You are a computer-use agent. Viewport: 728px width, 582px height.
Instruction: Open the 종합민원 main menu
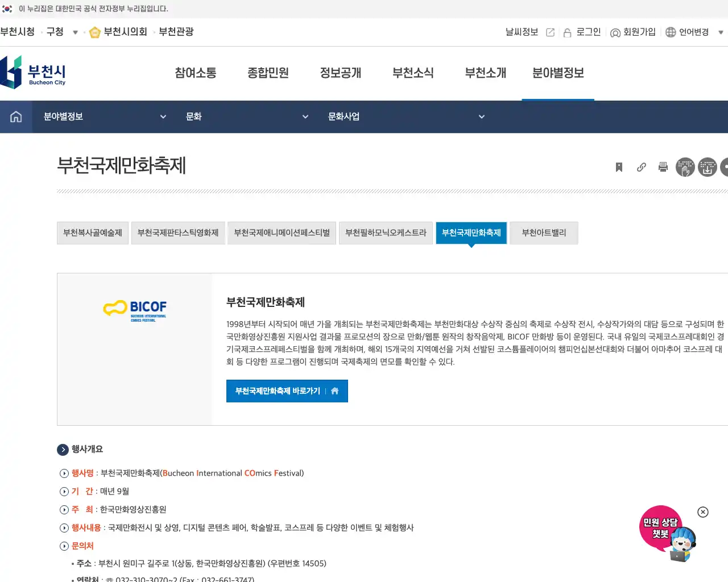[x=268, y=73]
